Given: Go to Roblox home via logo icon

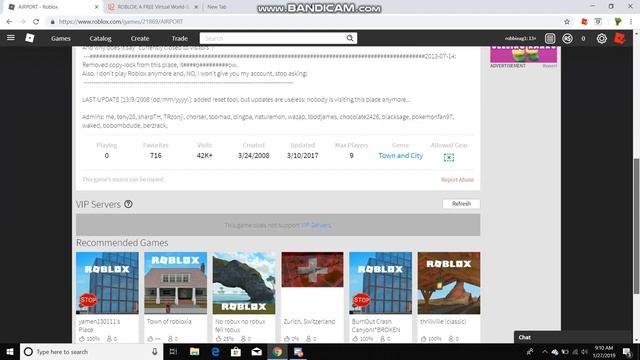Looking at the screenshot, I should coord(30,38).
